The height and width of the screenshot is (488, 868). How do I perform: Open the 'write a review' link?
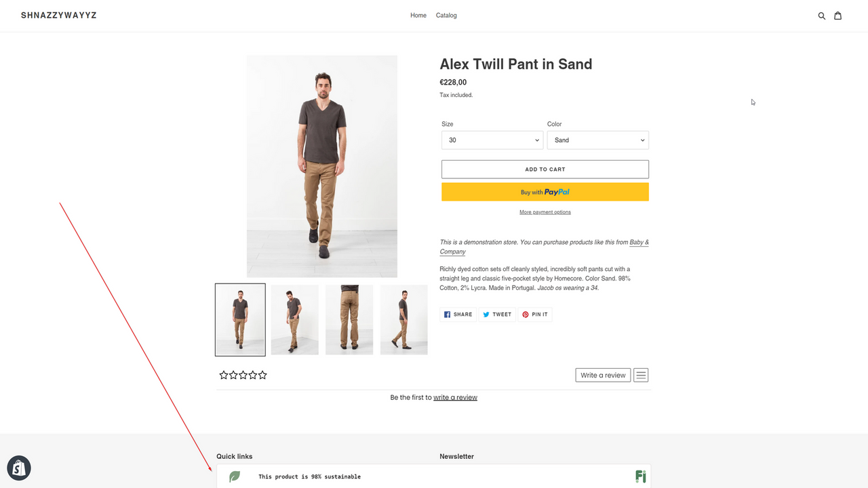click(455, 397)
